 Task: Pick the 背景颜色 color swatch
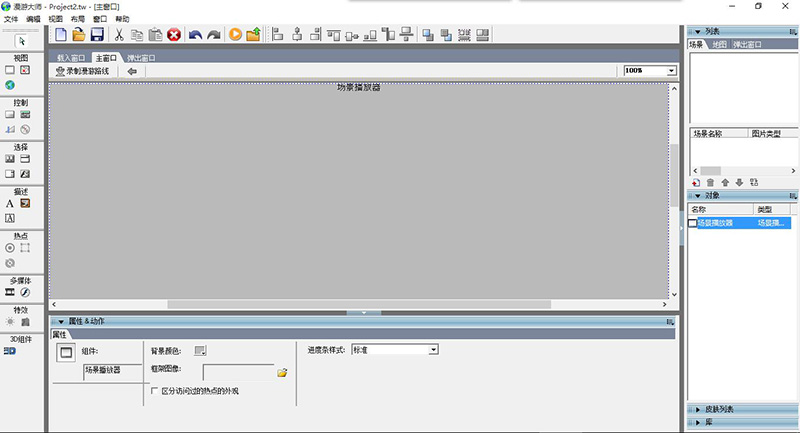pyautogui.click(x=200, y=350)
